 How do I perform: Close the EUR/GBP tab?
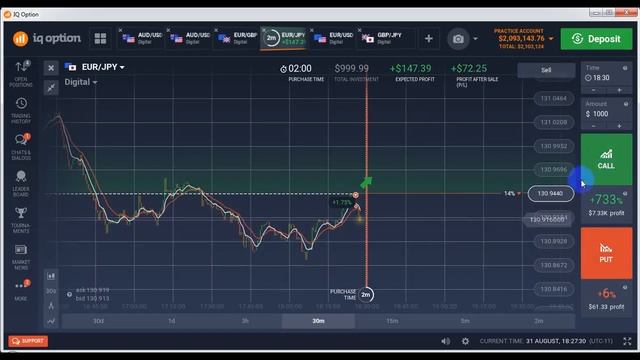click(x=216, y=30)
